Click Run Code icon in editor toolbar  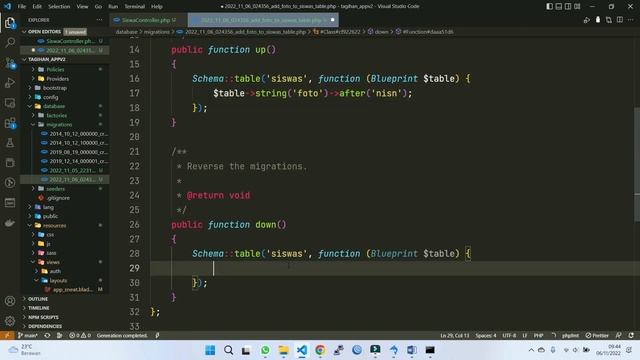(x=587, y=20)
